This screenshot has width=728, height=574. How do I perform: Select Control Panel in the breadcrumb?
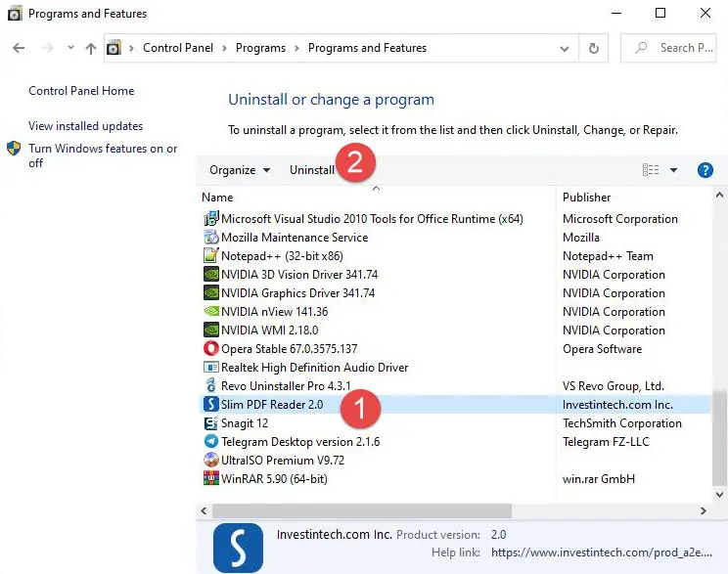coord(178,48)
